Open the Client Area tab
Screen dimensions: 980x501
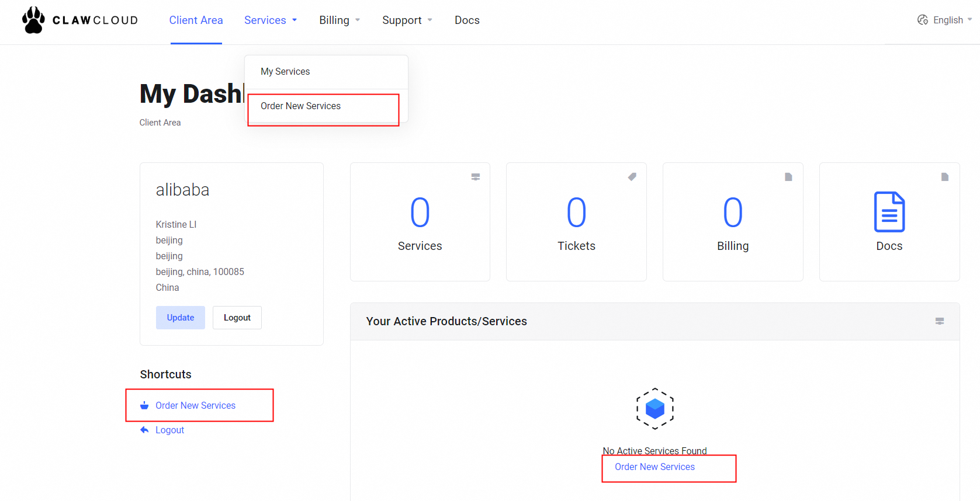pyautogui.click(x=196, y=20)
